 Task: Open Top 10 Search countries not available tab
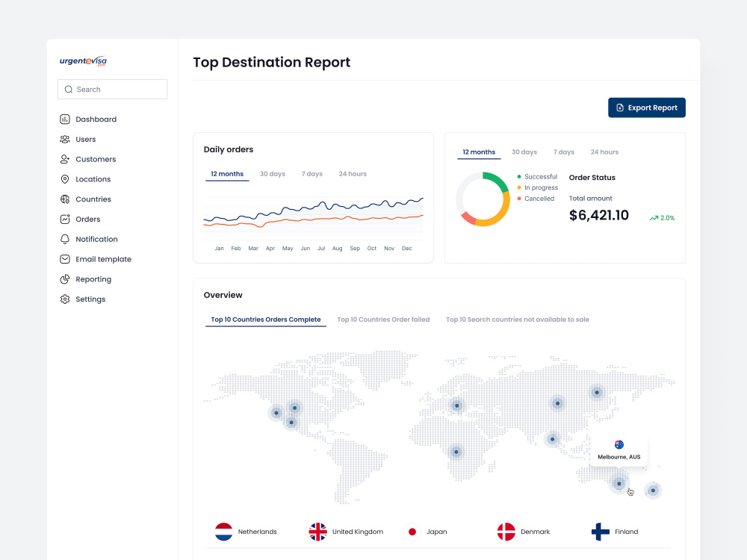(518, 320)
